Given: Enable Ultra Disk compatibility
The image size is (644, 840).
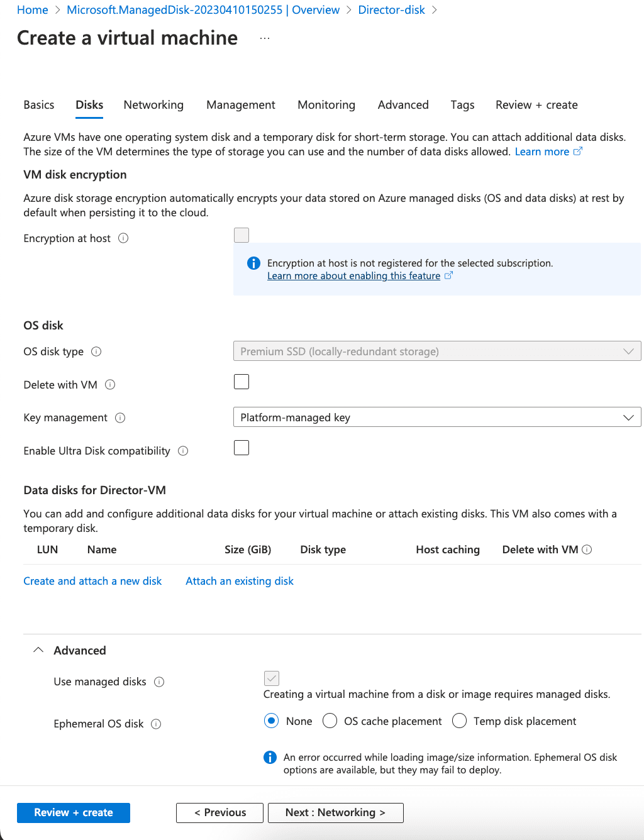Looking at the screenshot, I should (241, 448).
